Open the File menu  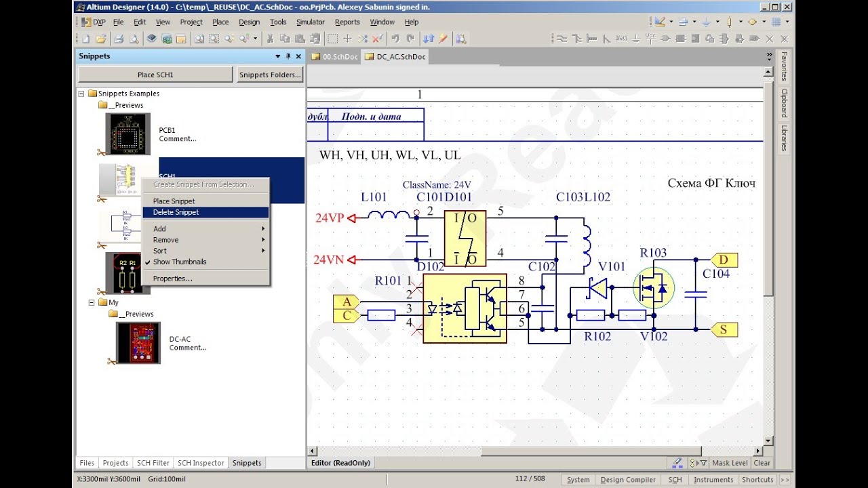tap(118, 22)
